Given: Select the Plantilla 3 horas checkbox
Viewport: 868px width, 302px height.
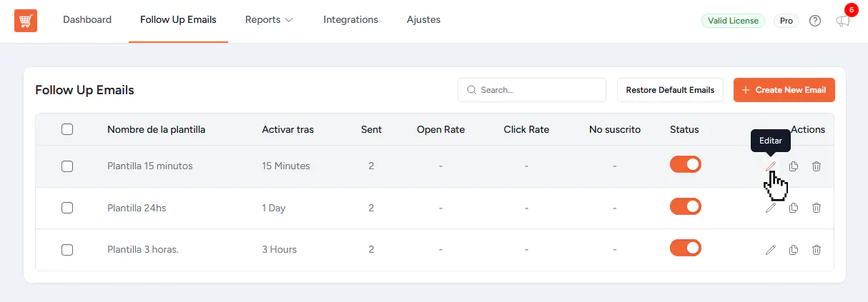Looking at the screenshot, I should click(67, 250).
